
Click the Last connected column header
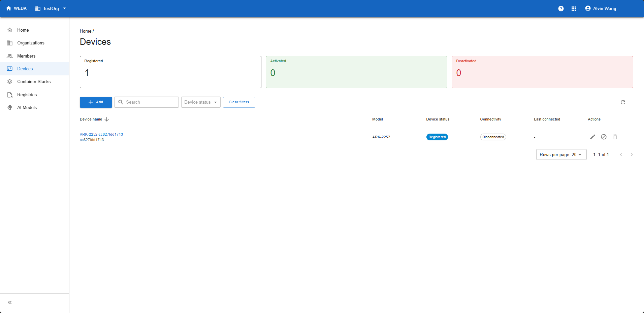click(547, 119)
